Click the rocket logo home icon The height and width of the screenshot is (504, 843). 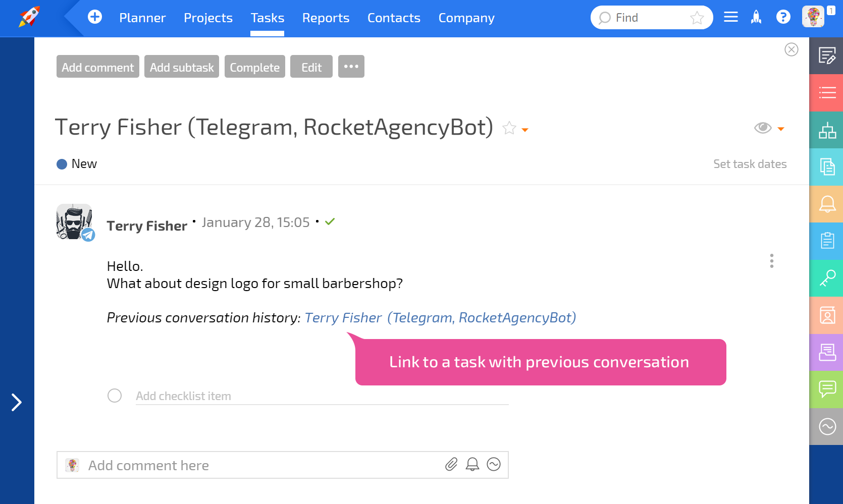29,17
